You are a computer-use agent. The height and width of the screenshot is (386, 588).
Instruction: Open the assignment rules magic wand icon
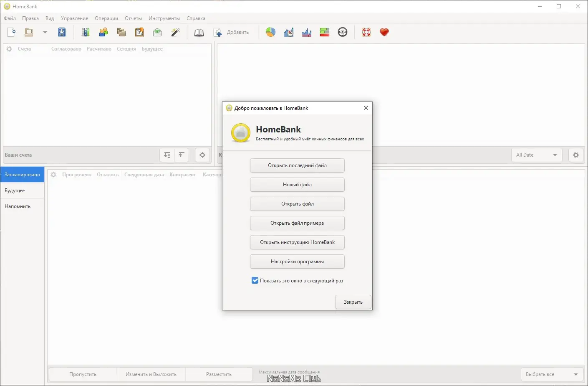(175, 32)
